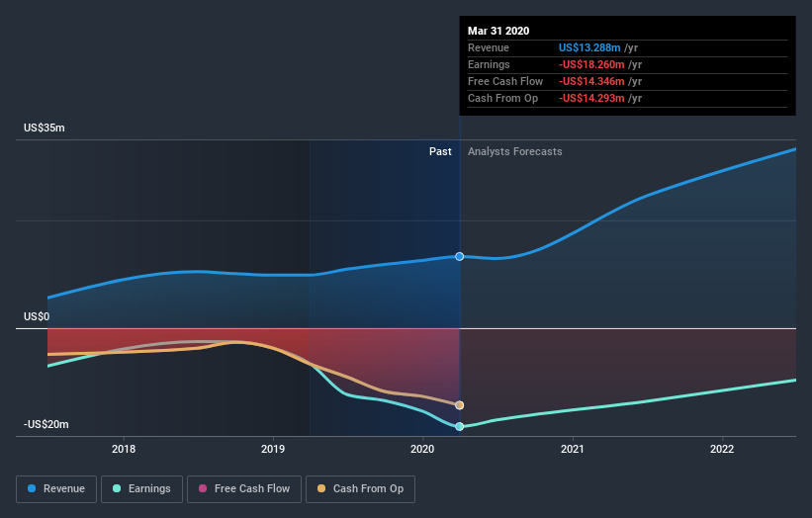Click the pink Free Cash Flow legend dot

(203, 488)
